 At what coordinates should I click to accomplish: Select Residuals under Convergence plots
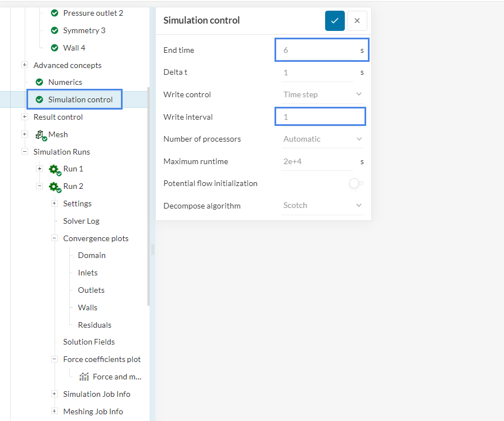[94, 325]
